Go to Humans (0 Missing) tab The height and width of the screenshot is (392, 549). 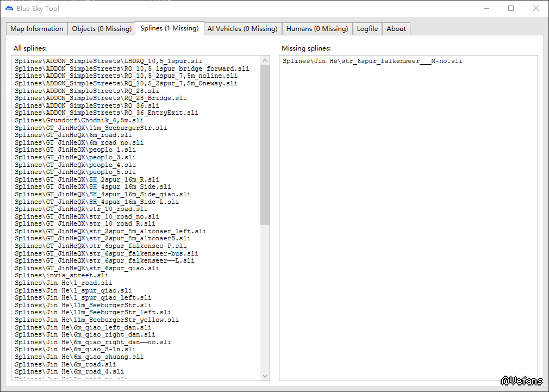click(317, 29)
